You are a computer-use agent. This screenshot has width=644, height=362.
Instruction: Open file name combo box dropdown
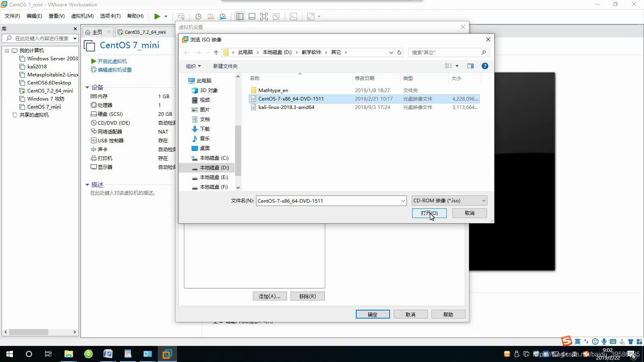click(x=402, y=201)
